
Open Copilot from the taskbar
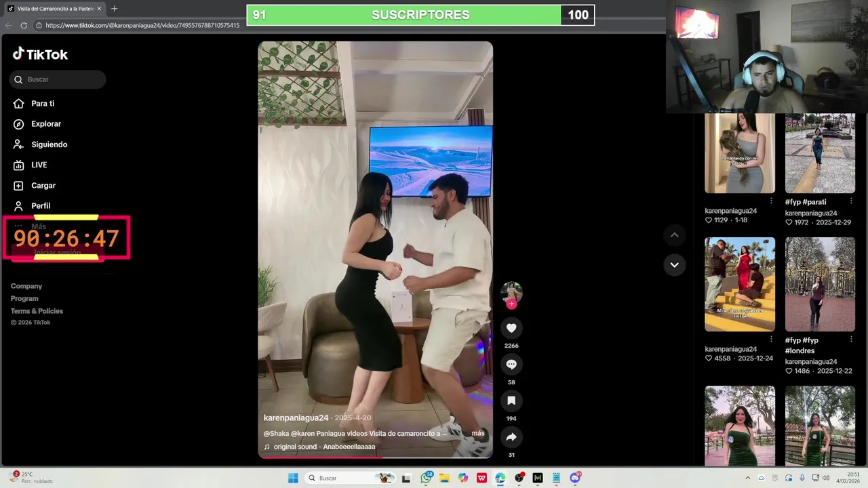pos(463,478)
